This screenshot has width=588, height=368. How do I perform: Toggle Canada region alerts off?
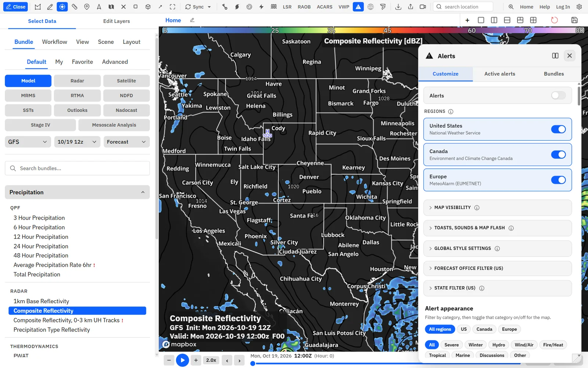point(558,155)
